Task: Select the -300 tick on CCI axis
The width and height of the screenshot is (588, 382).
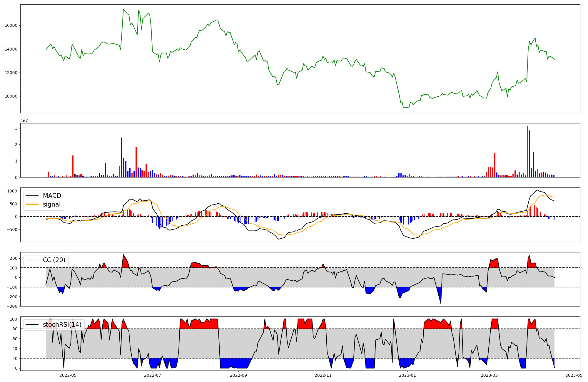Action: click(12, 306)
